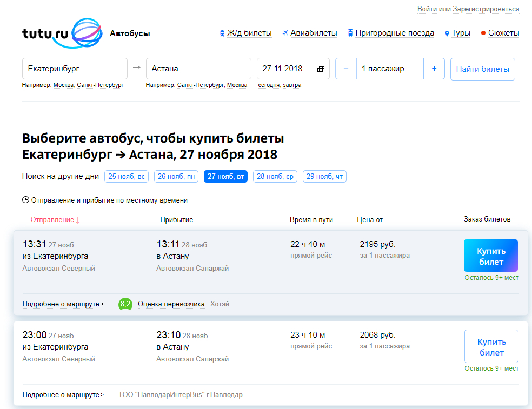
Task: Sort results by Отправление column
Action: click(52, 220)
